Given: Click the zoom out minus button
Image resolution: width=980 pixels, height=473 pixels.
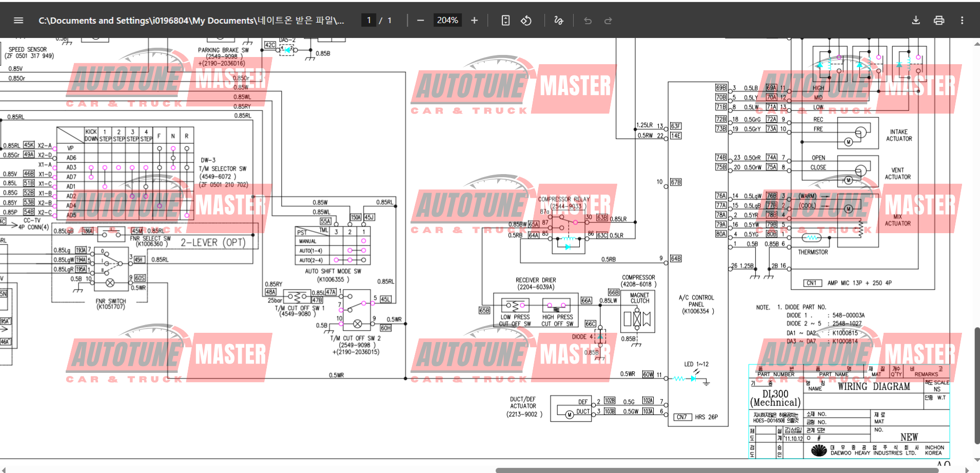Looking at the screenshot, I should click(x=421, y=21).
